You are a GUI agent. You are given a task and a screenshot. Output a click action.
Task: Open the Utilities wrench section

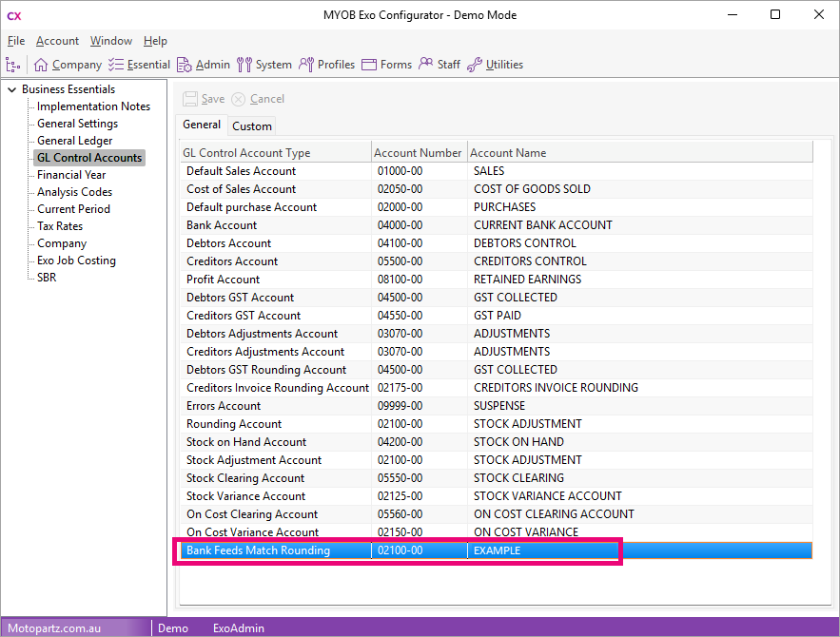coord(495,65)
